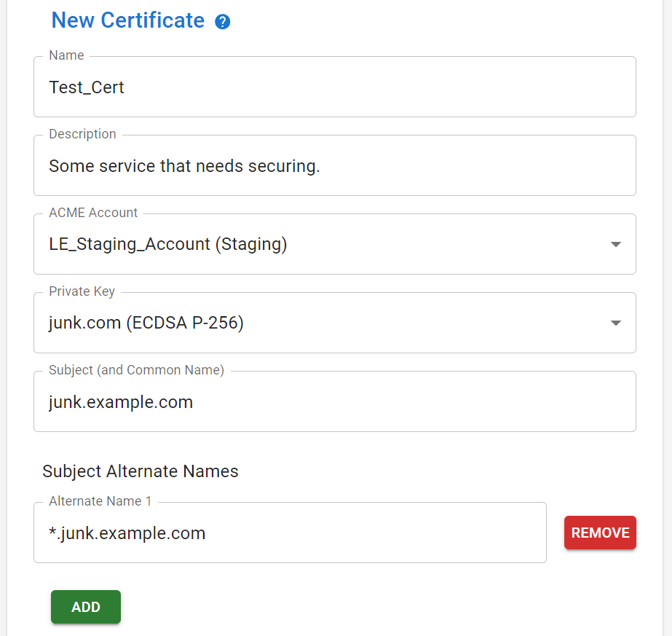Click the junk.example.com subject value
Viewport: 672px width, 636px height.
(x=120, y=401)
